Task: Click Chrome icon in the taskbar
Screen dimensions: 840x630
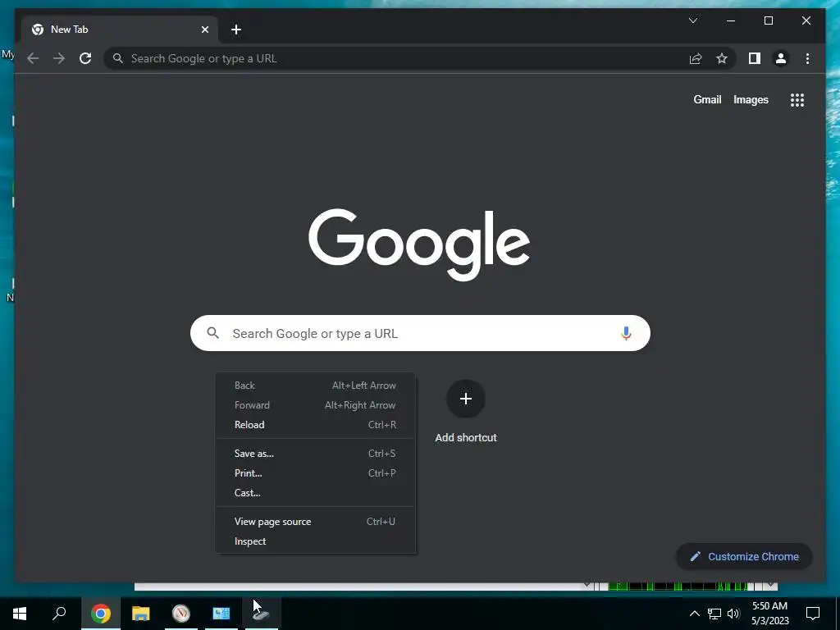Action: 101,614
